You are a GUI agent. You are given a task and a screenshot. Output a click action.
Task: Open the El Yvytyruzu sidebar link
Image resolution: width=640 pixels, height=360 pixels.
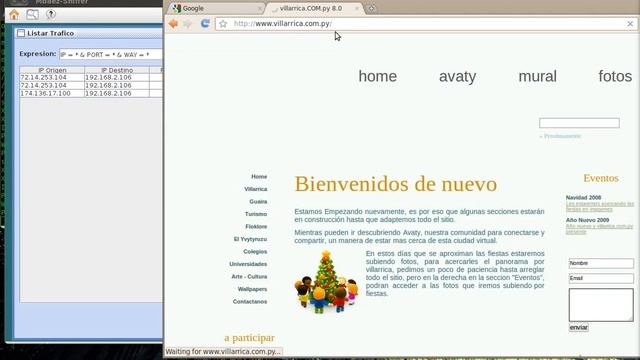click(251, 239)
